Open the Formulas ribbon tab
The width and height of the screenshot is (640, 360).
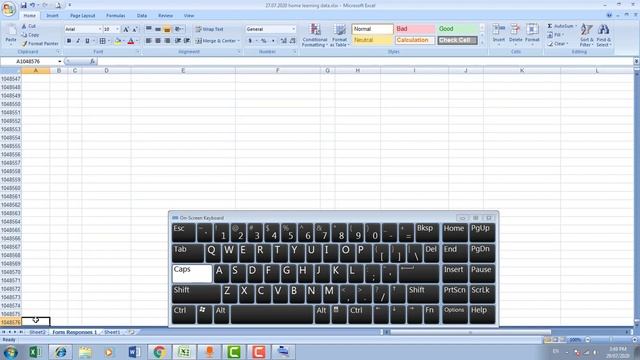[x=116, y=16]
